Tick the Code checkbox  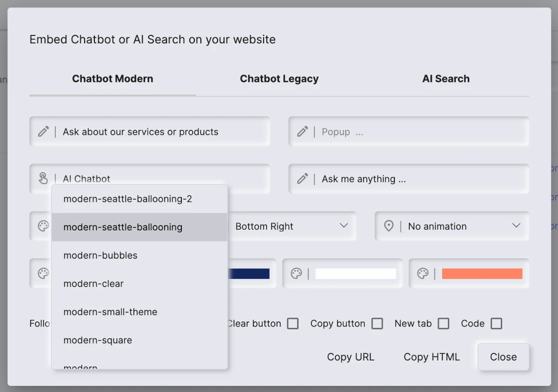497,324
